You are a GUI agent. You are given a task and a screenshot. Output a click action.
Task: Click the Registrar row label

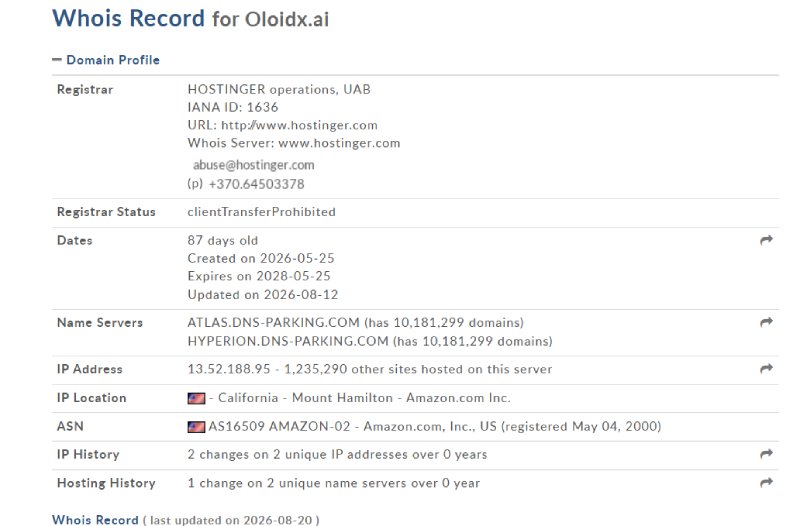(x=85, y=89)
